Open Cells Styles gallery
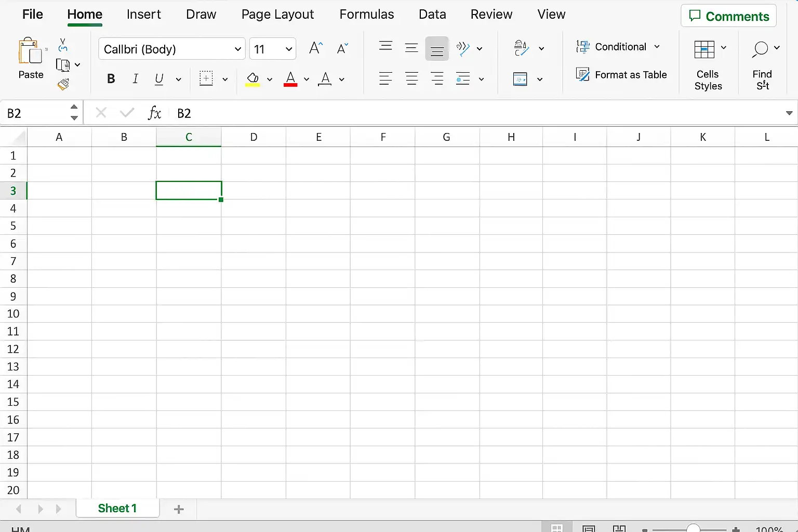This screenshot has height=532, width=798. pos(708,66)
